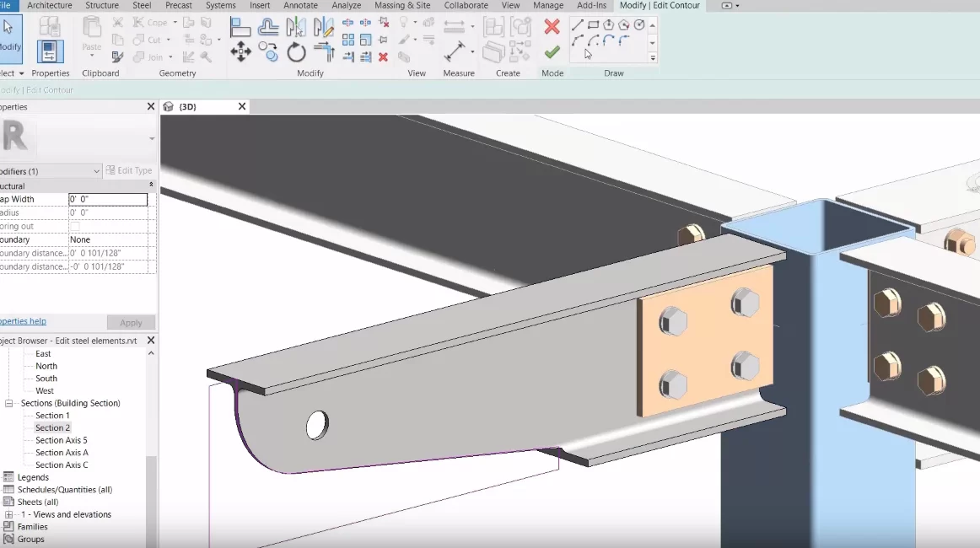Select the Move tool in Modify panel
The height and width of the screenshot is (548, 980).
point(240,53)
